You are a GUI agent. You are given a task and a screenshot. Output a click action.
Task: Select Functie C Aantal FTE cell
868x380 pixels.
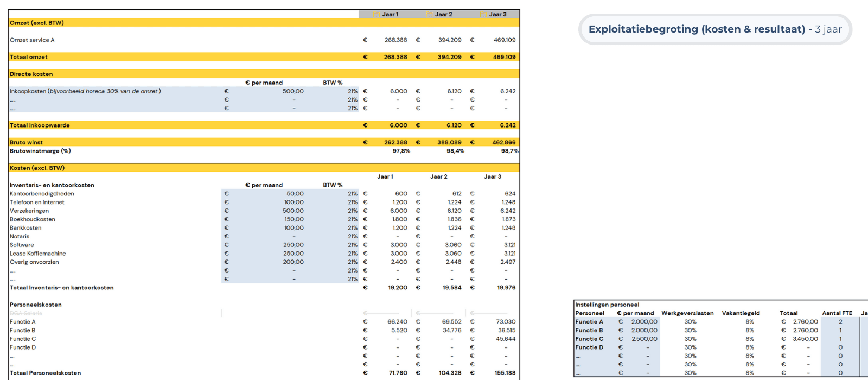(840, 339)
